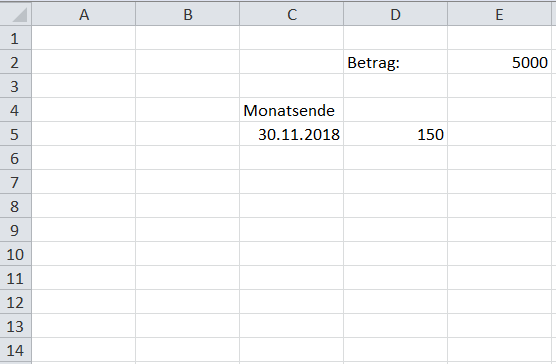Select row 10 header
Viewport: 556px width, 364px height.
click(x=16, y=254)
